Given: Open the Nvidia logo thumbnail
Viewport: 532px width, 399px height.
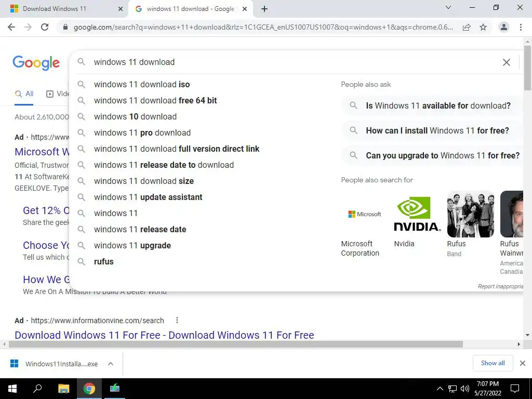Looking at the screenshot, I should 417,214.
